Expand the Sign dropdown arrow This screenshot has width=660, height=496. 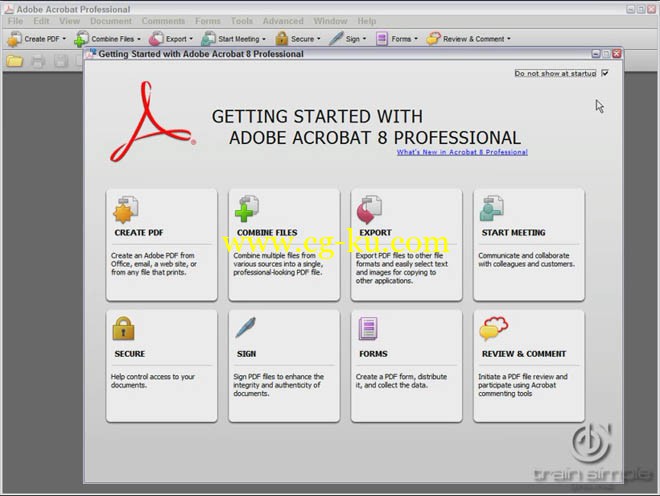[365, 39]
